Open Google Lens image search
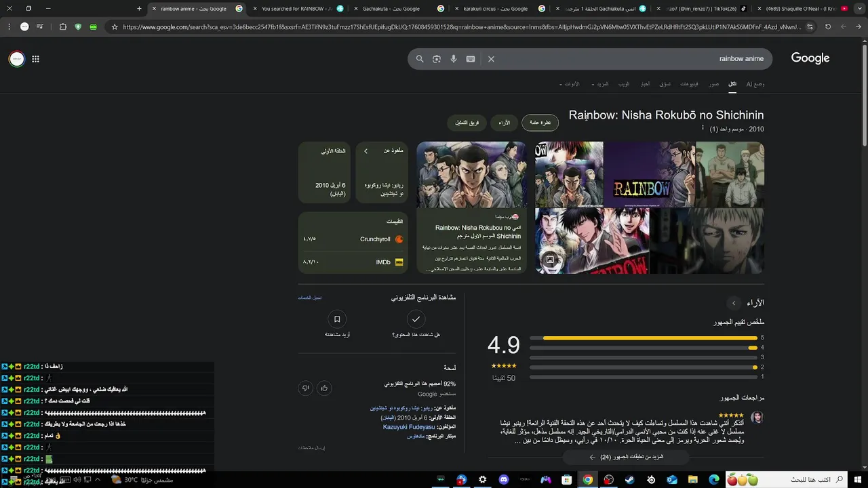The width and height of the screenshot is (868, 488). tap(437, 59)
